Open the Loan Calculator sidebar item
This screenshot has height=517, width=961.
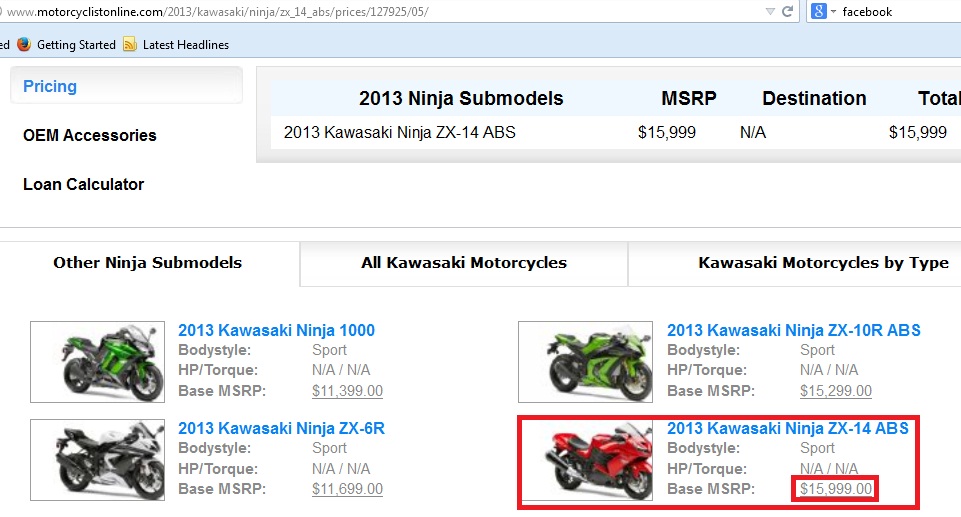pyautogui.click(x=84, y=184)
